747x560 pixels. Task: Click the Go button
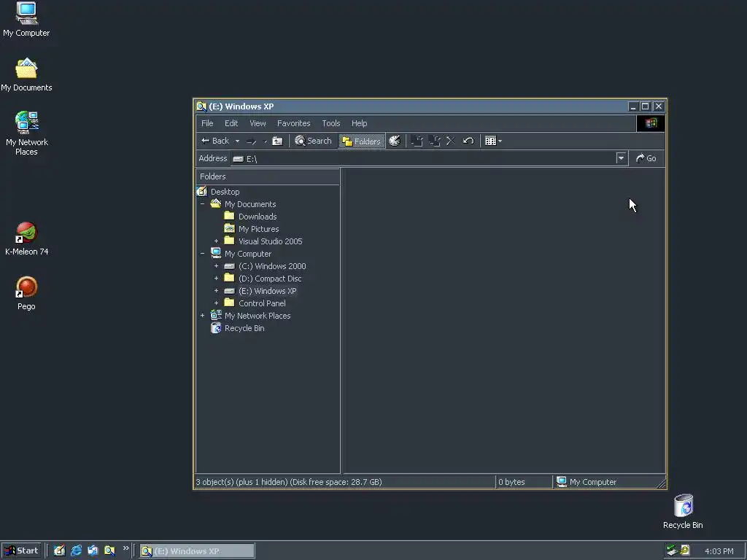[x=646, y=158]
